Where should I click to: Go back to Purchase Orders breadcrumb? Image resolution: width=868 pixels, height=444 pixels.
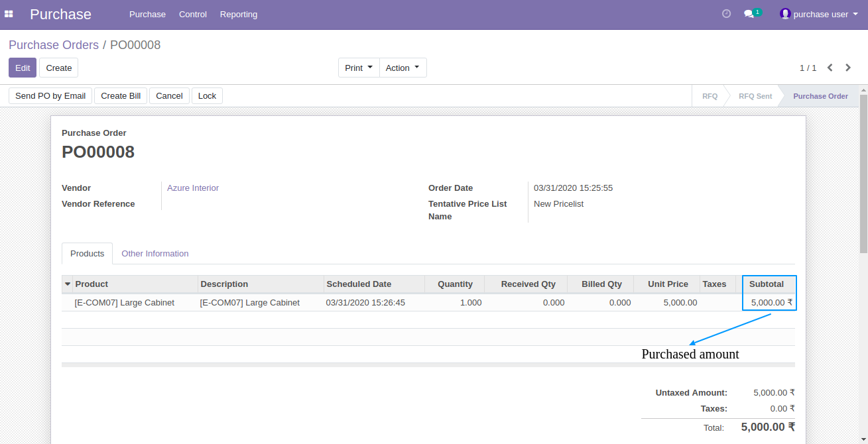tap(54, 45)
